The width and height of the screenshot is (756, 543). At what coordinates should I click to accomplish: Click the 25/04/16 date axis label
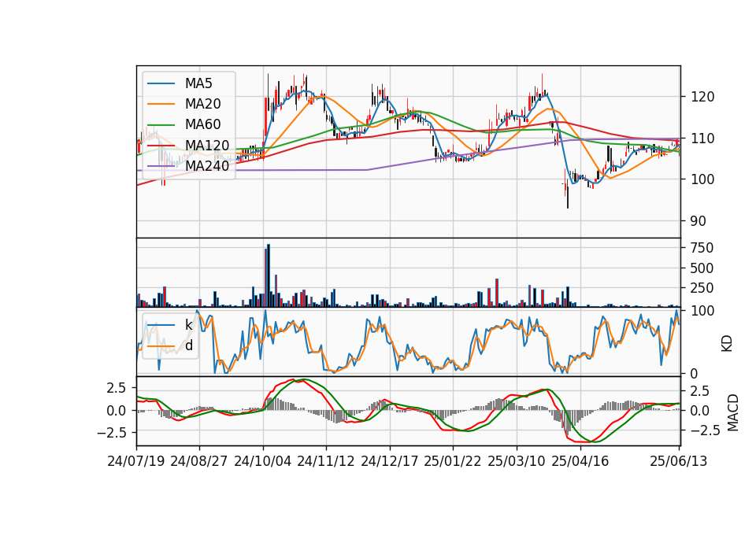(580, 461)
